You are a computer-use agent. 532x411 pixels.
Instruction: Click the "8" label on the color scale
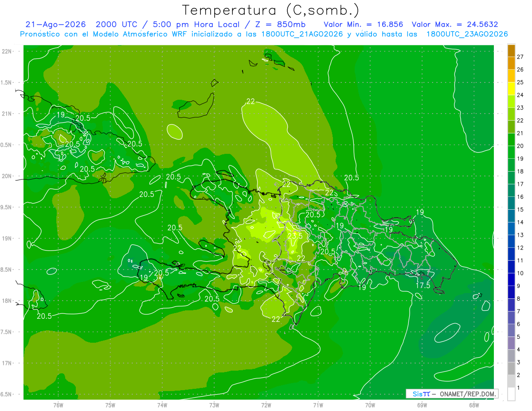pyautogui.click(x=519, y=298)
